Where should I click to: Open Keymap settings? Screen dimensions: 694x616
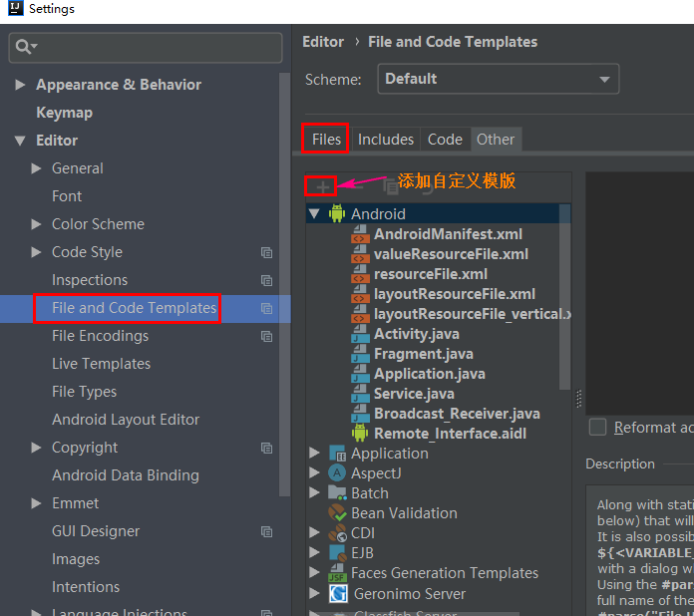coord(65,113)
